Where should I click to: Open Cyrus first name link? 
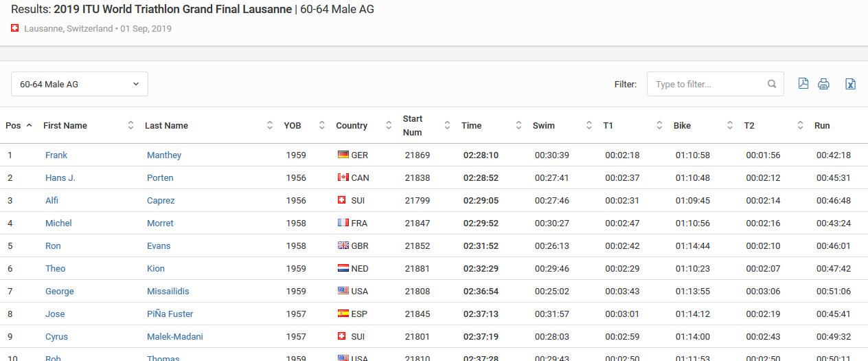pyautogui.click(x=56, y=336)
